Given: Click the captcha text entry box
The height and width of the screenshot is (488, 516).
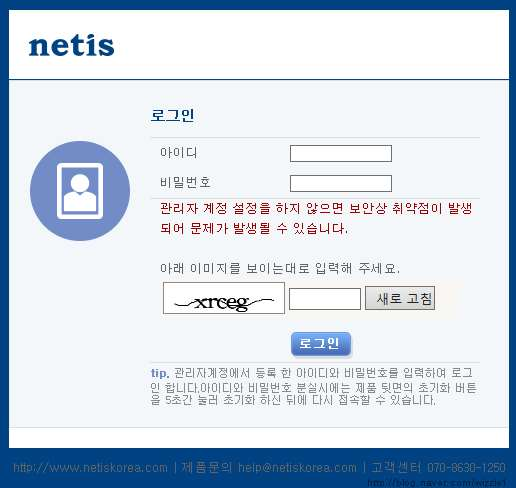Looking at the screenshot, I should [325, 299].
